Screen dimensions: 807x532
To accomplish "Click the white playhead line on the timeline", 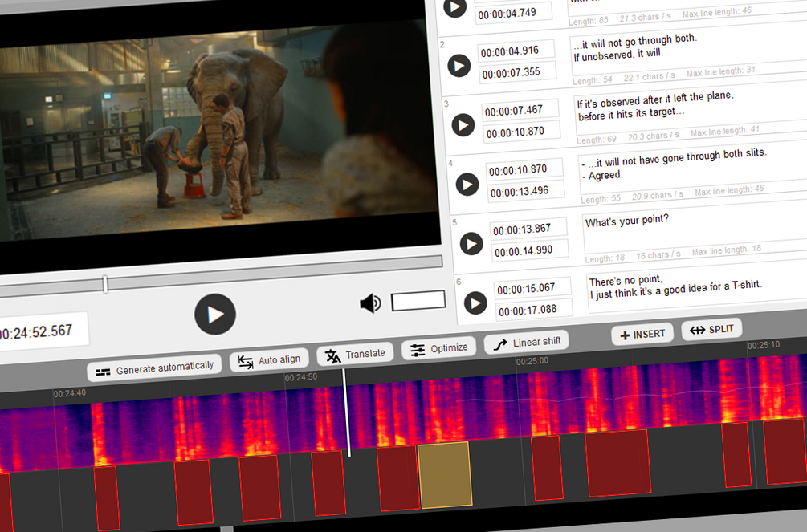I will pyautogui.click(x=346, y=412).
